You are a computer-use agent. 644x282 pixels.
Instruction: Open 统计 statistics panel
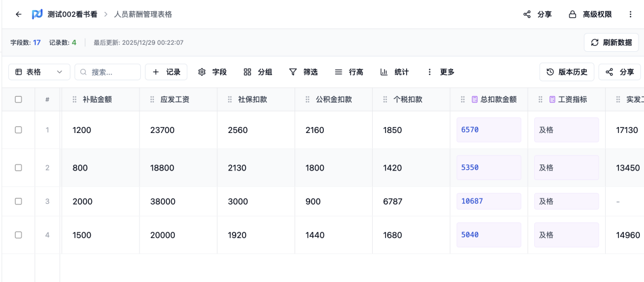coord(395,72)
